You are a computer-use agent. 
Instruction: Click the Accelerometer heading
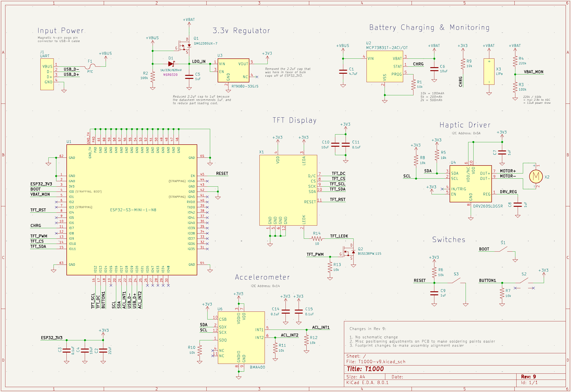262,277
